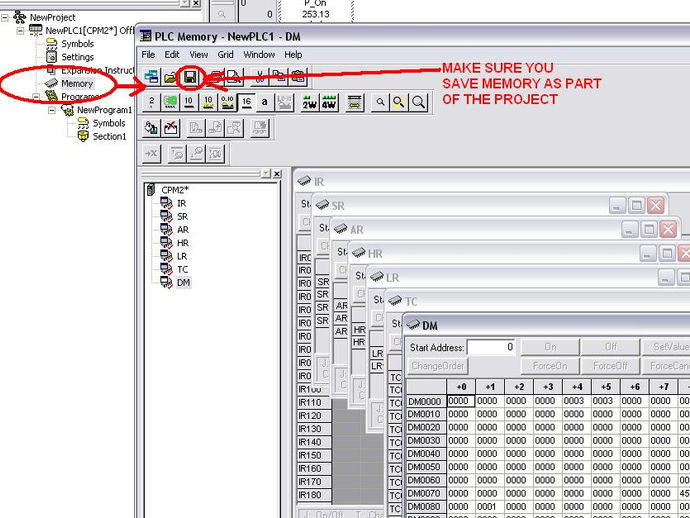The height and width of the screenshot is (518, 690).
Task: Click the DM0000 +4 cell showing 0003
Action: tap(577, 401)
